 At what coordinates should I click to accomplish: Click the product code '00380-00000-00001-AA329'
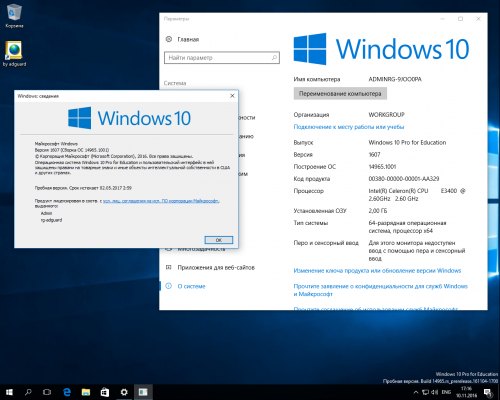tap(404, 179)
